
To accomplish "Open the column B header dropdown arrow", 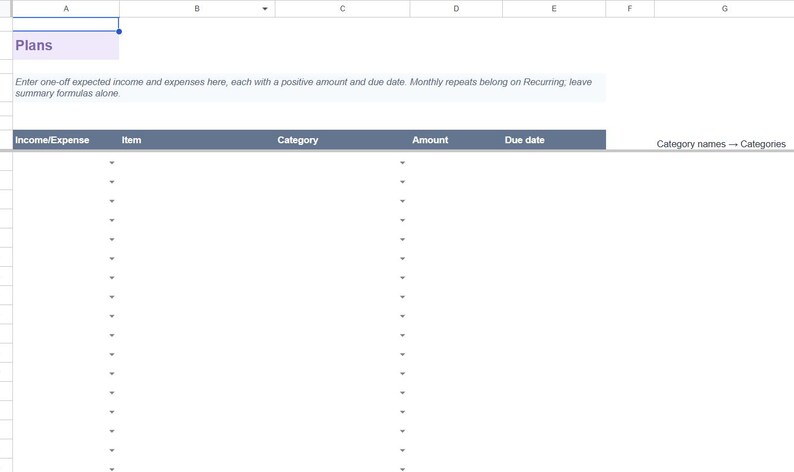I will pos(265,9).
